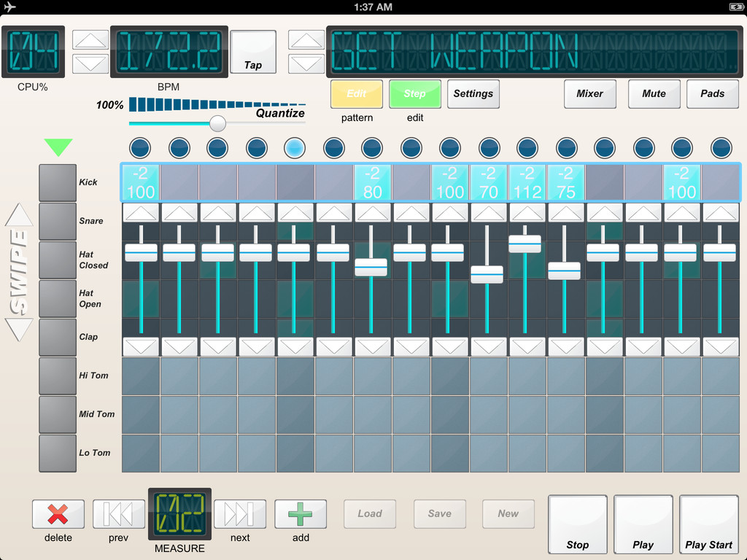747x560 pixels.
Task: Open the Mixer view
Action: 589,94
